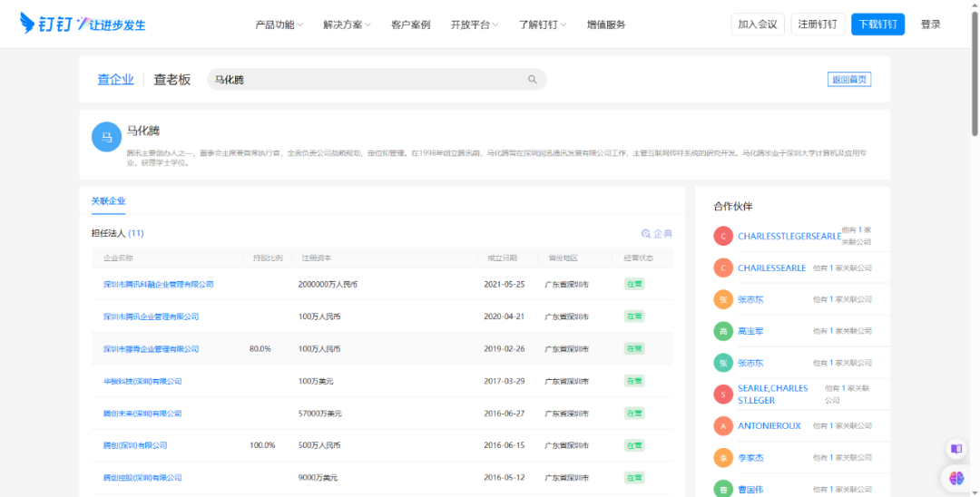980x497 pixels.
Task: Click the blue 马 profile avatar
Action: (107, 137)
